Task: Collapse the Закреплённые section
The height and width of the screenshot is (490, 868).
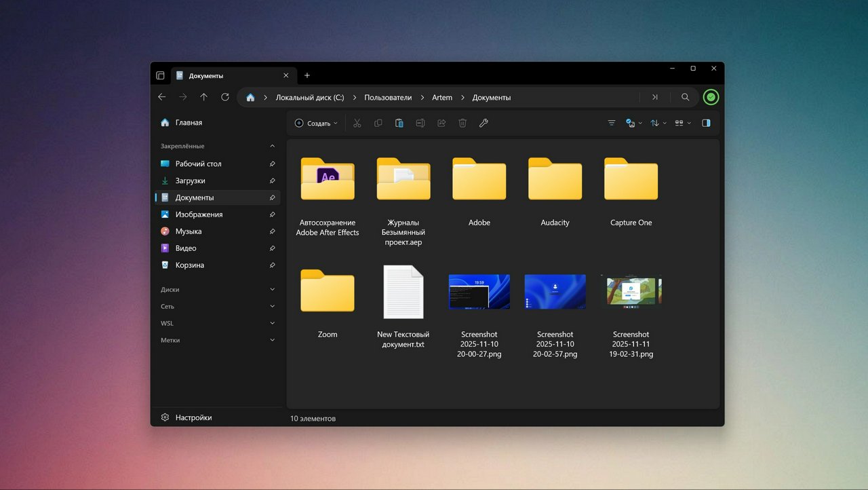Action: [272, 146]
